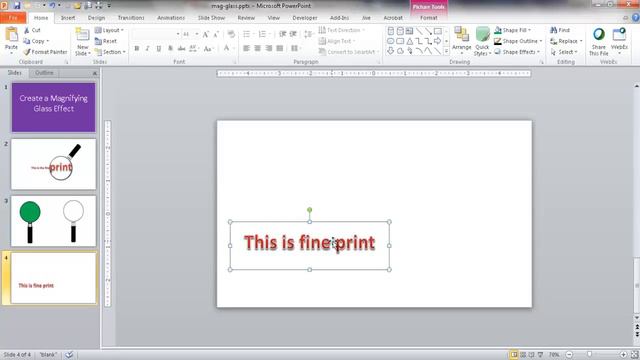
Task: Open the font size combo box
Action: pos(190,34)
